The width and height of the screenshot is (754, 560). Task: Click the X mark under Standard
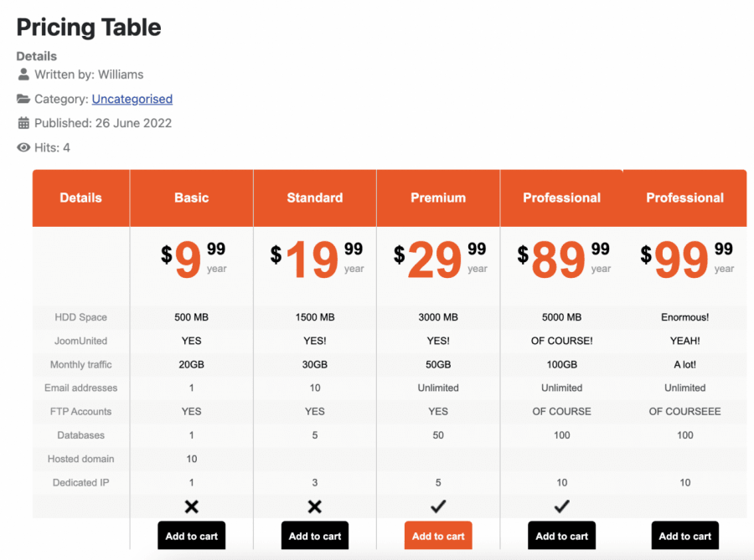coord(315,506)
